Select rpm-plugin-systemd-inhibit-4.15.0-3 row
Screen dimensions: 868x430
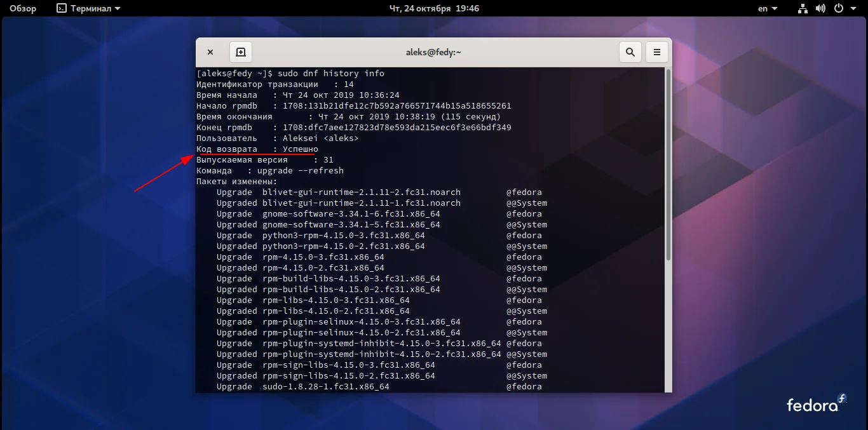[x=379, y=343]
